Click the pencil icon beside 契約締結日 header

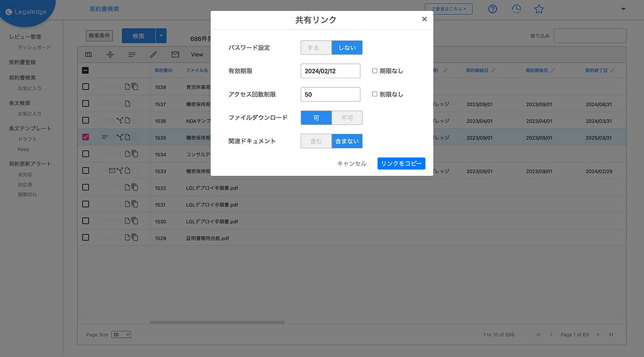493,70
